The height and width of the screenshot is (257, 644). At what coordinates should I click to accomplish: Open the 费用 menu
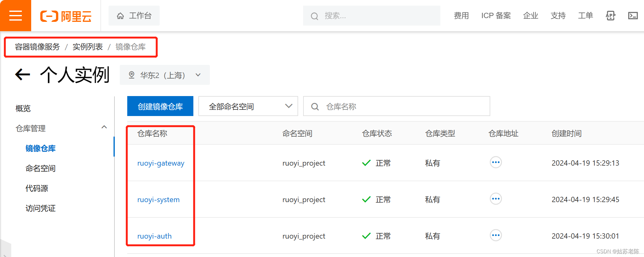461,16
